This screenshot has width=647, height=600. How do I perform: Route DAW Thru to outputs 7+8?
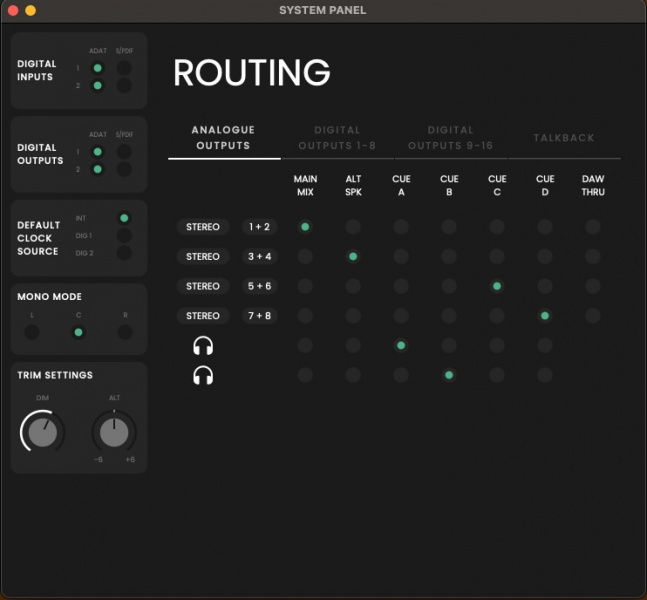pyautogui.click(x=593, y=316)
